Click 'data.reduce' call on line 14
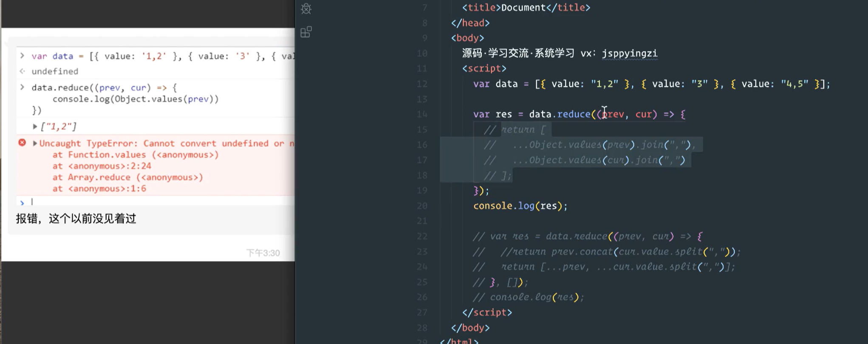The image size is (868, 344). tap(560, 114)
